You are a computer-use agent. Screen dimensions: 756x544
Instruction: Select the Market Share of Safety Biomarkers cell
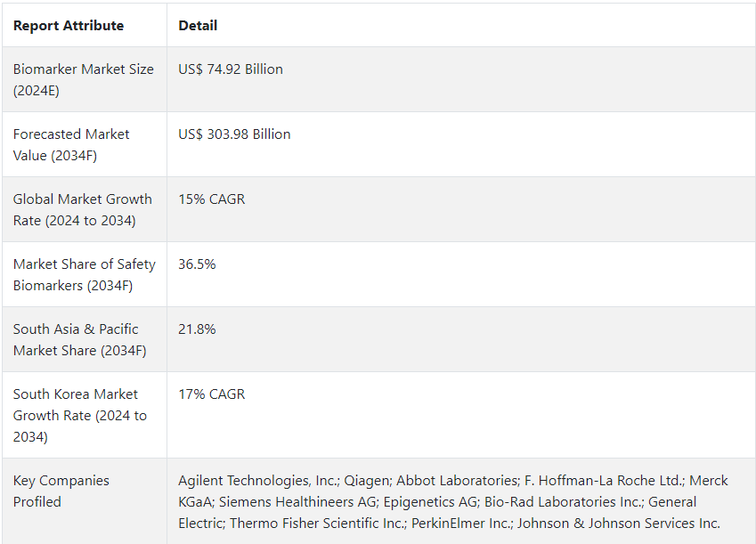click(84, 274)
